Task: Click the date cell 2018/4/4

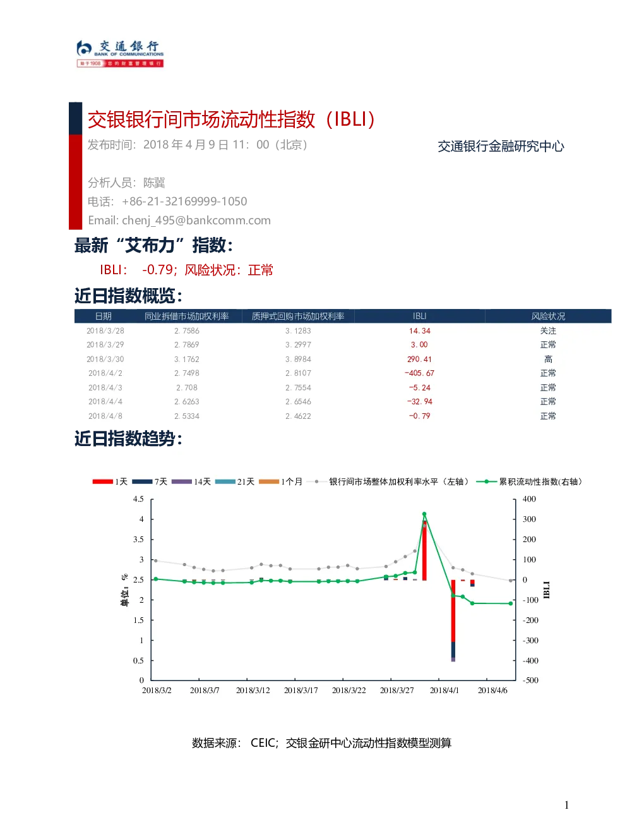Action: [105, 402]
